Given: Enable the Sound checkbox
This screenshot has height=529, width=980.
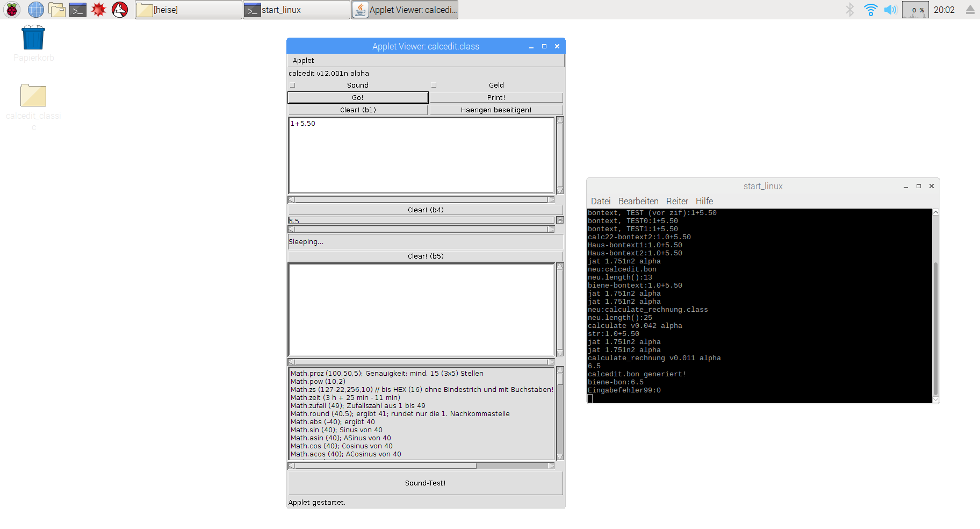Looking at the screenshot, I should [x=293, y=85].
